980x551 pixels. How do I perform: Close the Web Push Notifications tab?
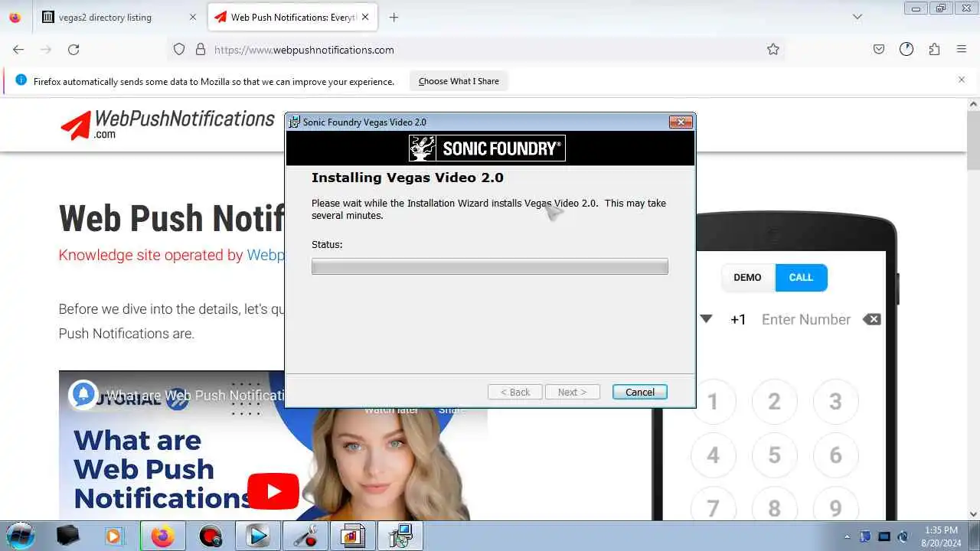coord(366,17)
